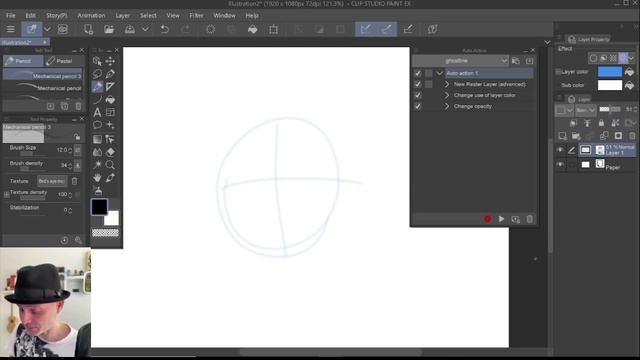The width and height of the screenshot is (640, 360).
Task: Click the white Sub color swatch
Action: click(x=610, y=85)
